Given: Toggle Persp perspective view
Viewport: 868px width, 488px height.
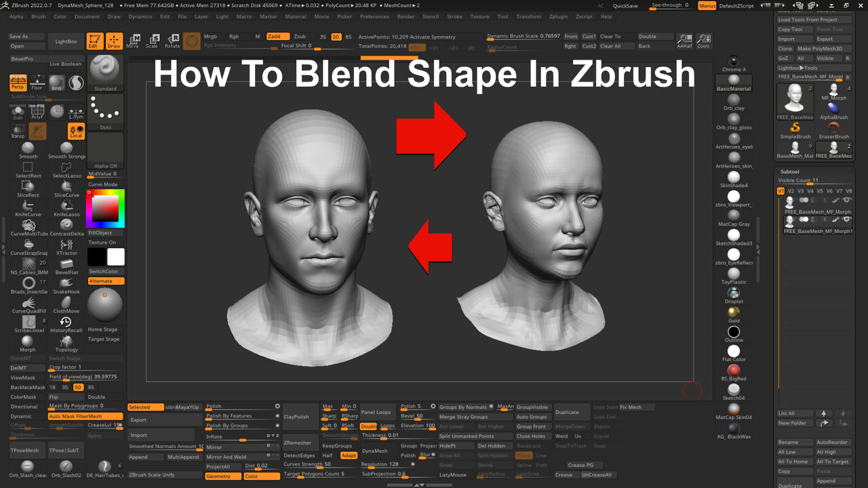Looking at the screenshot, I should point(18,83).
